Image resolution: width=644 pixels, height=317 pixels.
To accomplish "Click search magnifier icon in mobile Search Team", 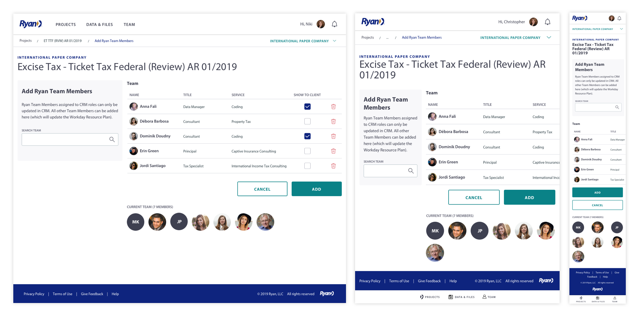I will tap(617, 107).
